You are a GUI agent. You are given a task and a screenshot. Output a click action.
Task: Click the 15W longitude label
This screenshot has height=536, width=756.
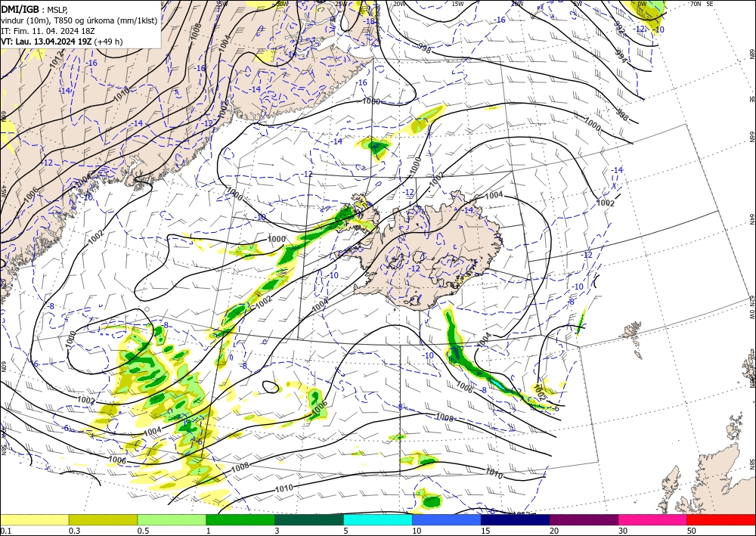pos(458,3)
